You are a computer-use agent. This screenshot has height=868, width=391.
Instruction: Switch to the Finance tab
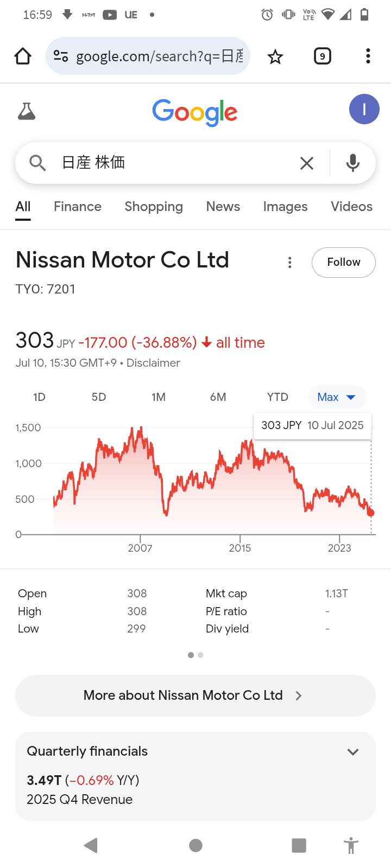pos(78,207)
